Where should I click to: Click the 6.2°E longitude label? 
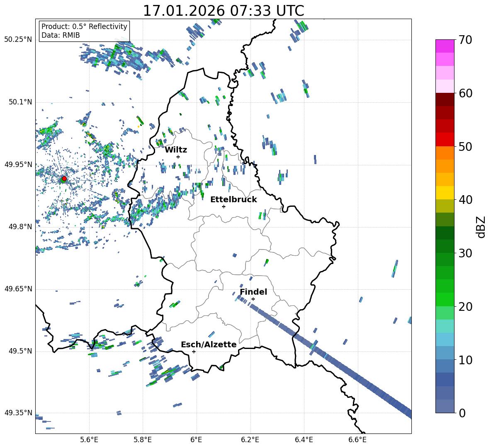click(x=250, y=440)
